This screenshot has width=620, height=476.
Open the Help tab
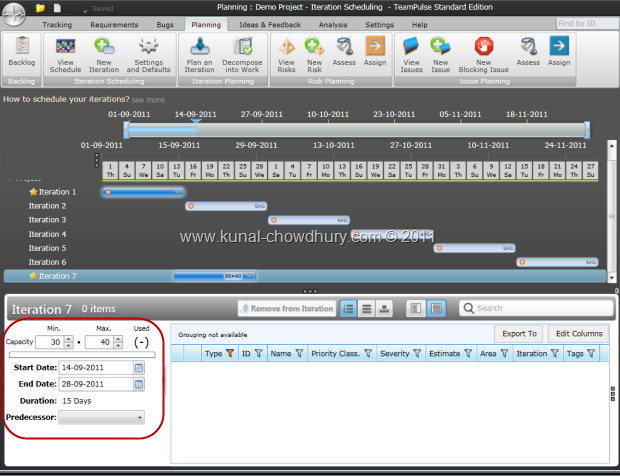[420, 25]
